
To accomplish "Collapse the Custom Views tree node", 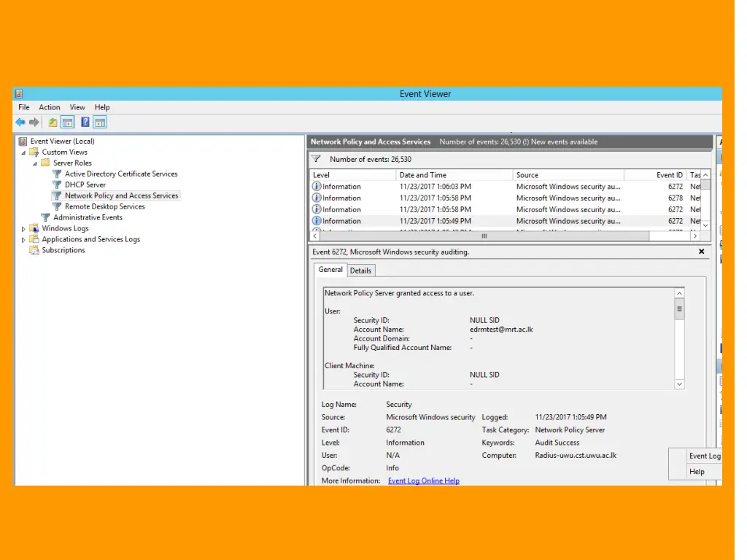I will 23,152.
